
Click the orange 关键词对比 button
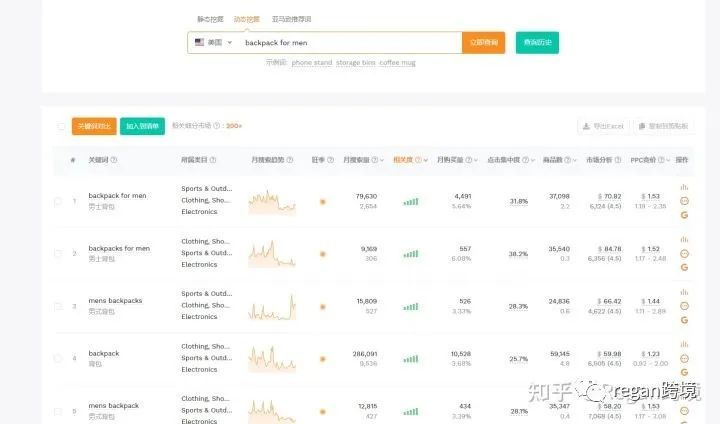pos(94,126)
